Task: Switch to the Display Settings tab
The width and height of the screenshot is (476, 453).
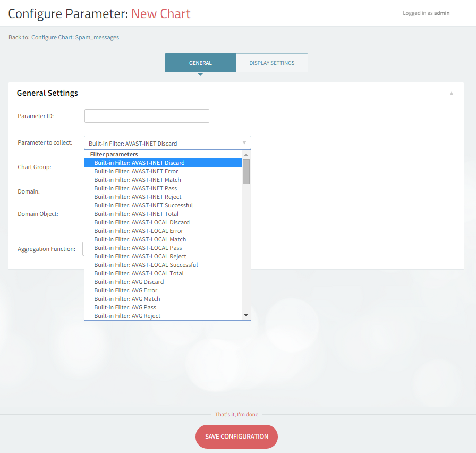Action: (x=271, y=63)
